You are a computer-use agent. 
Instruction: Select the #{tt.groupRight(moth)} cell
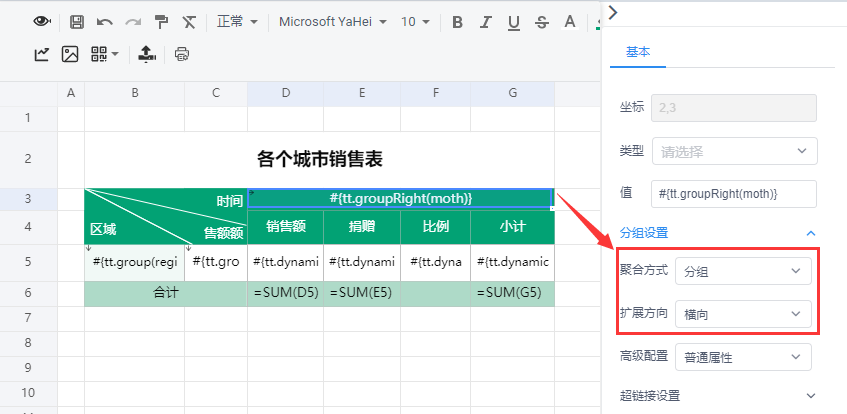pos(400,199)
